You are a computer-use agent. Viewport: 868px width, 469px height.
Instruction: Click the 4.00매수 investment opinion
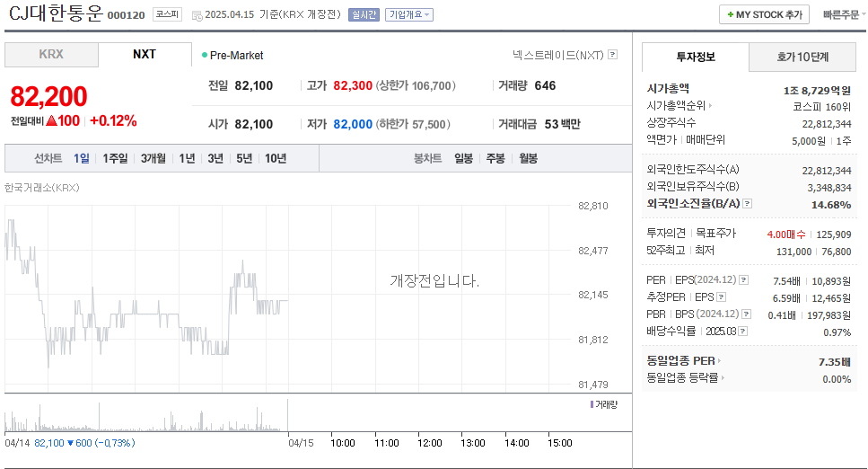coord(786,234)
